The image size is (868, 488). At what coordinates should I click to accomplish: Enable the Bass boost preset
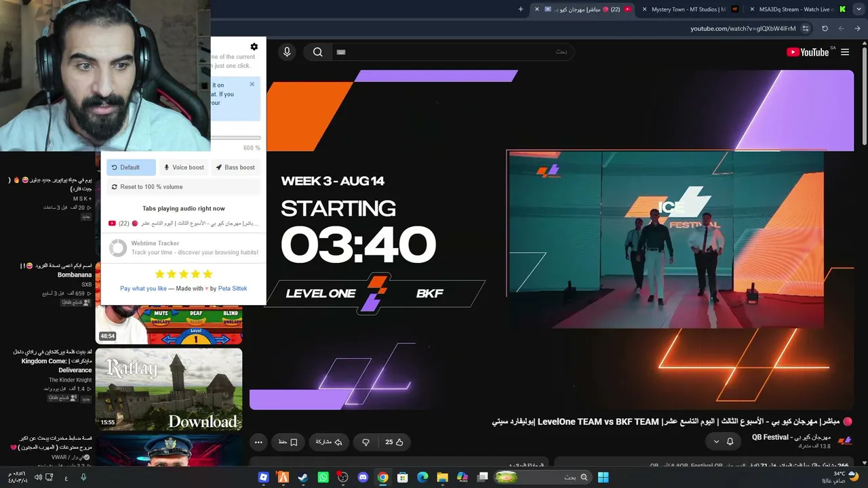point(235,167)
